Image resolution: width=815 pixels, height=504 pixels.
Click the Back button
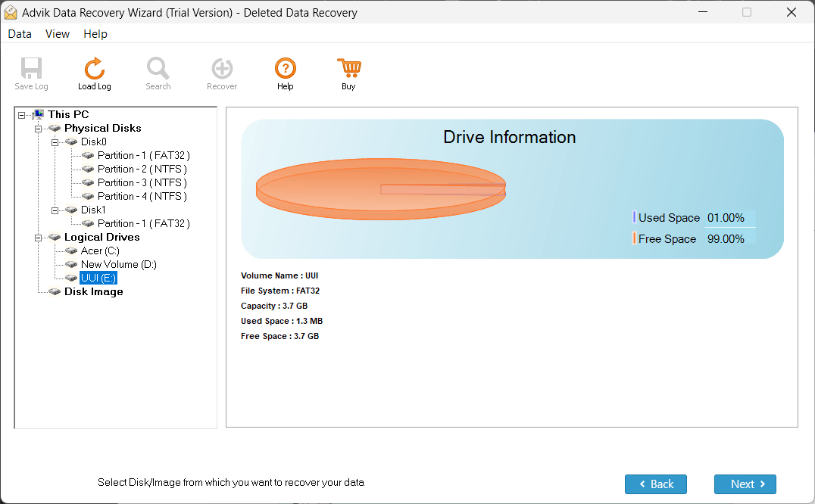pyautogui.click(x=655, y=484)
